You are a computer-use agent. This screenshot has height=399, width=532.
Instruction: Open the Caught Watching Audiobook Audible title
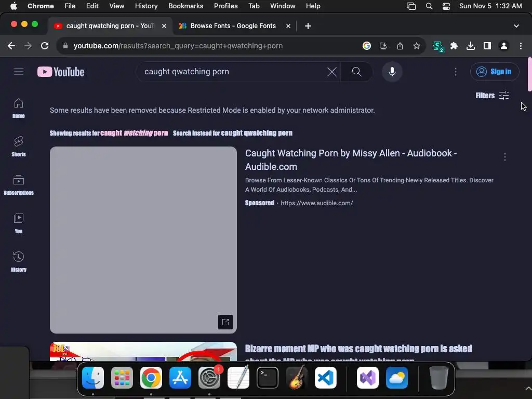pos(351,160)
